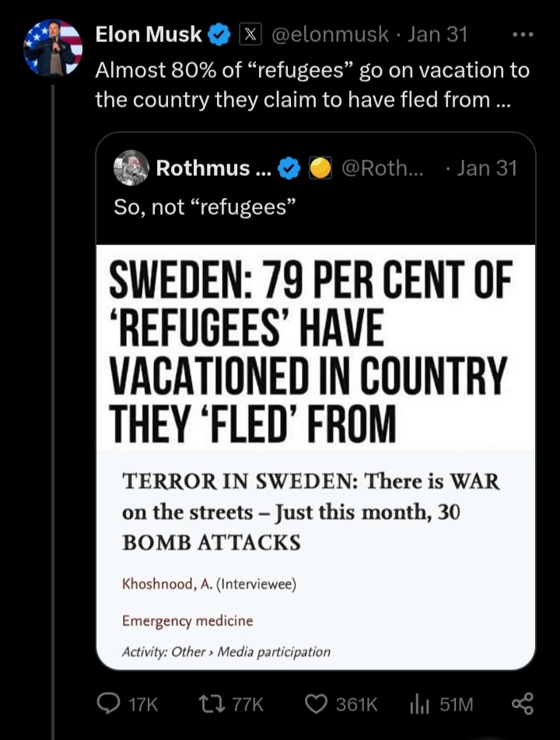Click the Jan 31 timestamp on Elon's post
560x740 pixels.
pos(438,34)
